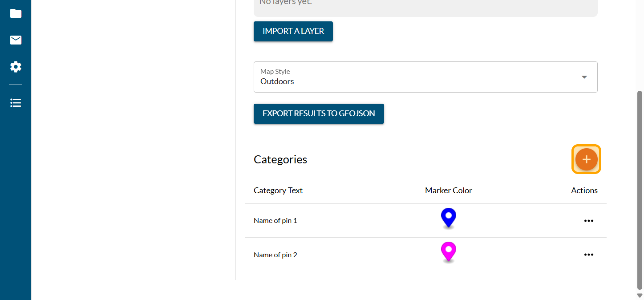Click the Marker Color column header

click(x=448, y=191)
